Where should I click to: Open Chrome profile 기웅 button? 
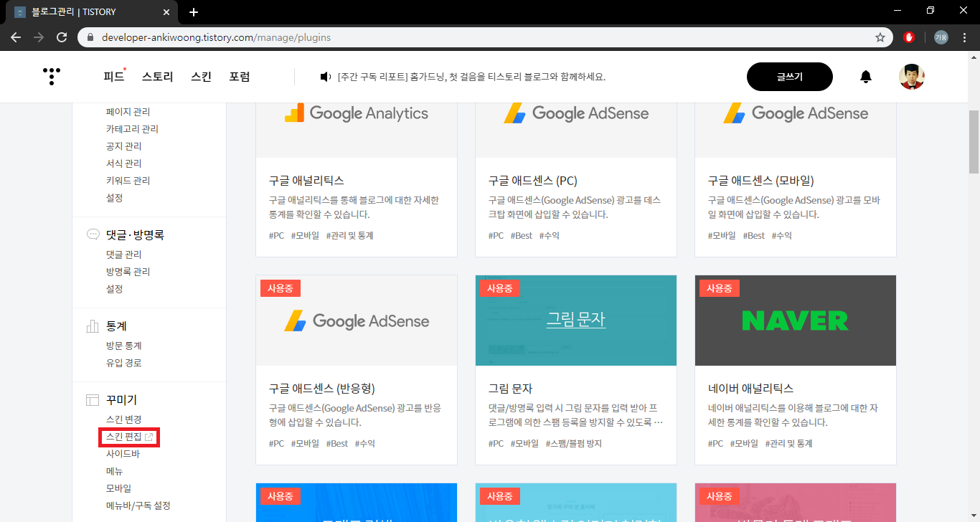tap(941, 37)
